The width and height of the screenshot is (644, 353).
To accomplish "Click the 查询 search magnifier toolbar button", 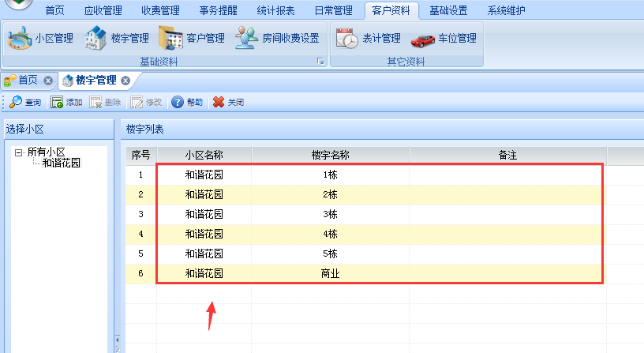I will (x=25, y=102).
